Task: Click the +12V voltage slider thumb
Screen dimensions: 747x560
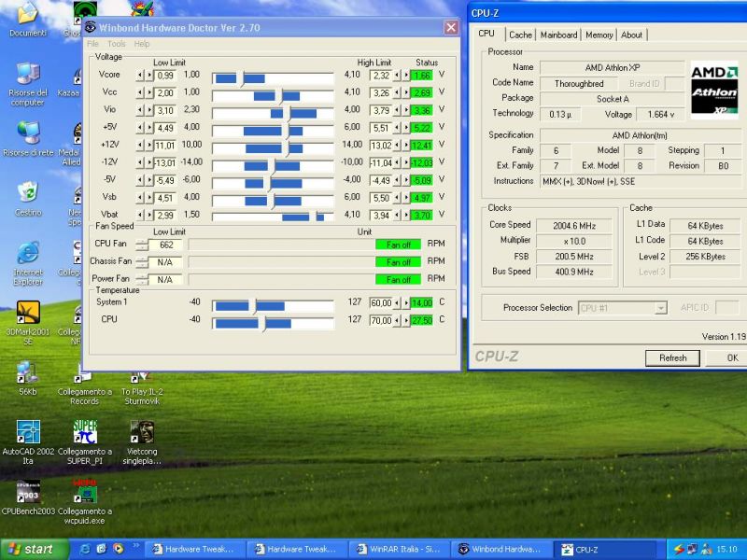Action: tap(288, 148)
